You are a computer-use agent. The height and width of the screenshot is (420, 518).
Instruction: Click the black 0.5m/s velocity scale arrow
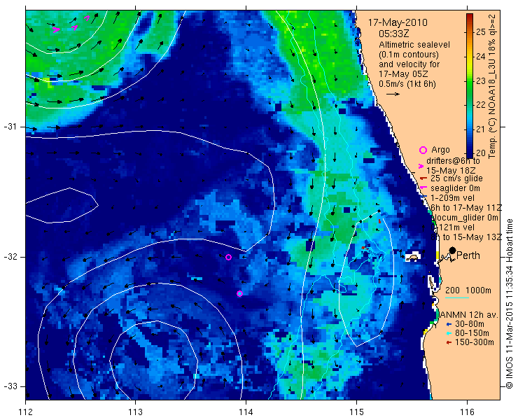pos(393,94)
